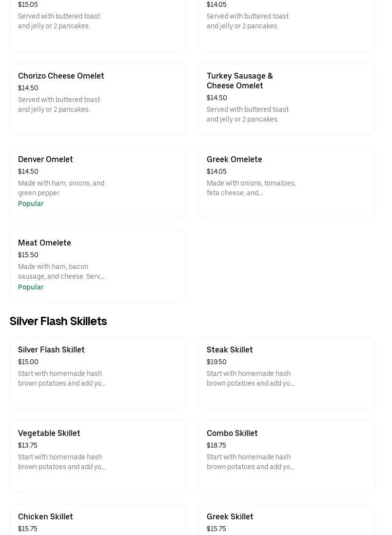
Task: Open the Steak Skillet item
Action: click(287, 372)
